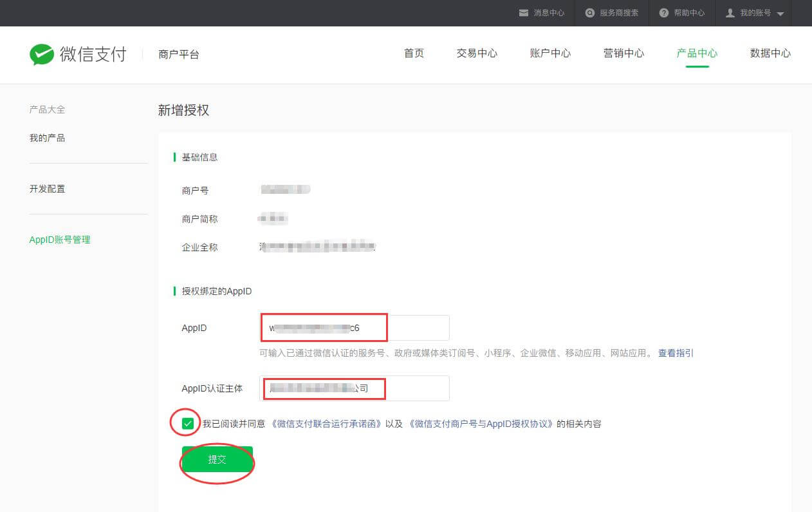This screenshot has width=812, height=512.
Task: Click the 商户平台 header text
Action: 179,55
